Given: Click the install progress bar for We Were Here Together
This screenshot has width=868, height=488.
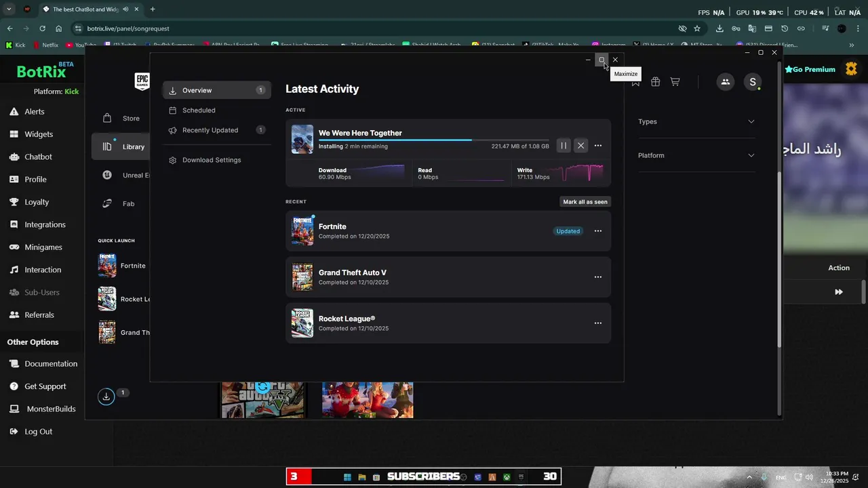Looking at the screenshot, I should 434,140.
